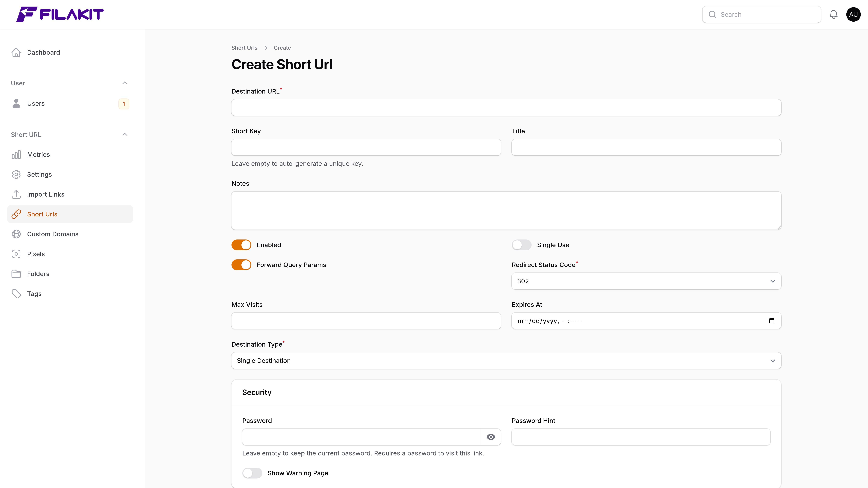Open Folders page in sidebar
Viewport: 868px width, 488px height.
[70, 274]
